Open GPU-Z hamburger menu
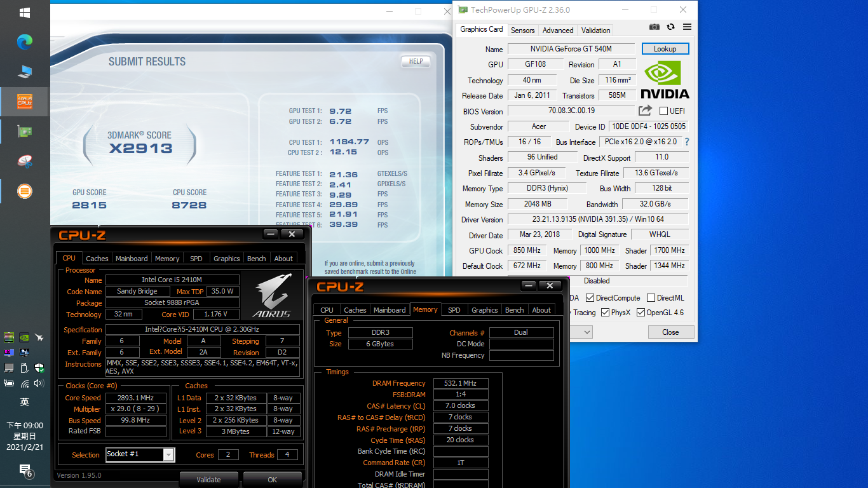 click(687, 27)
